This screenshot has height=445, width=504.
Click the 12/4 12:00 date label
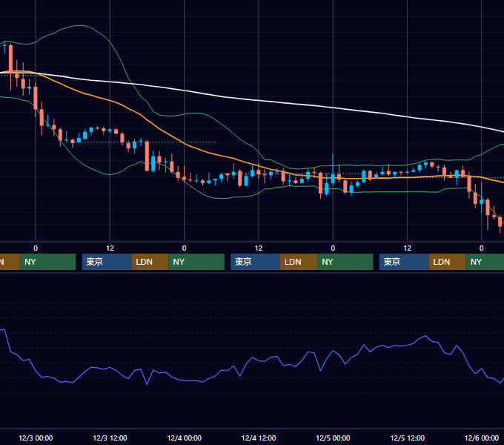tap(259, 438)
